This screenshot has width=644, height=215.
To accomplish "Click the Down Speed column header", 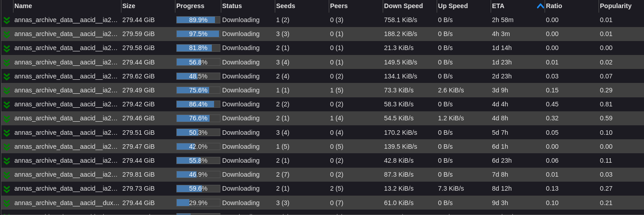I will 403,6.
